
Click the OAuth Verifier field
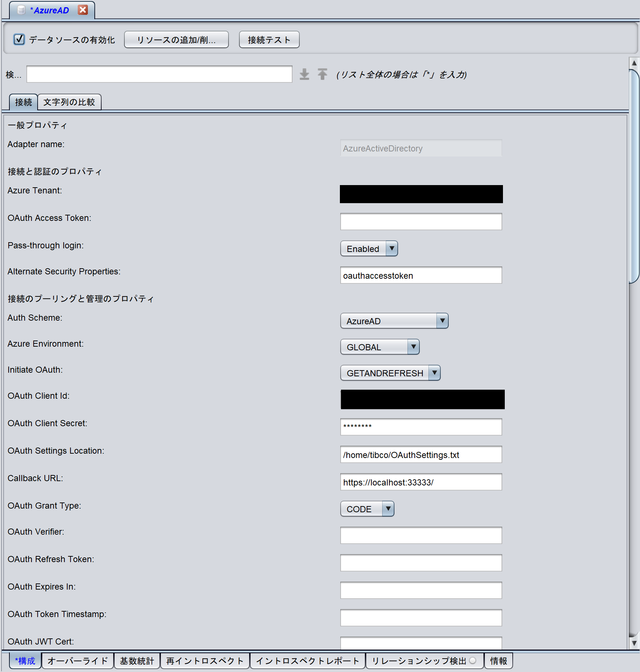pyautogui.click(x=421, y=535)
